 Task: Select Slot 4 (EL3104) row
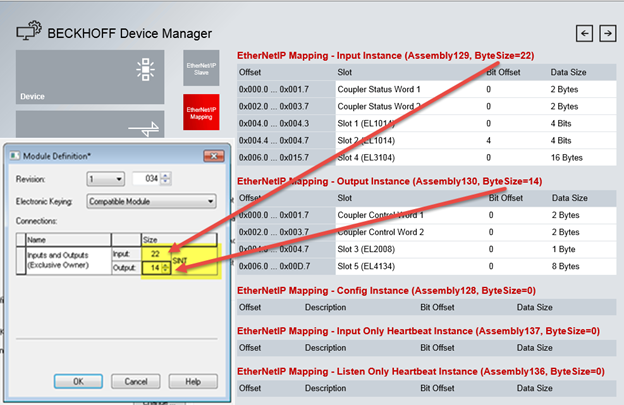(x=427, y=158)
